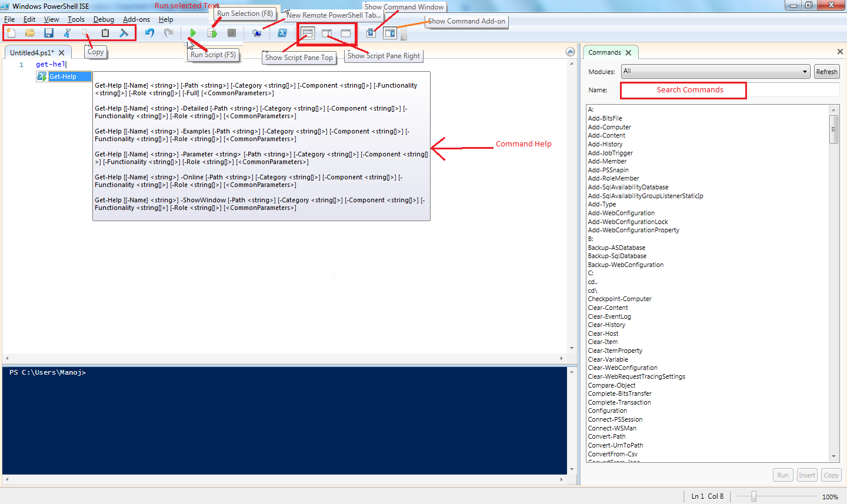847x504 pixels.
Task: Select Add-BitsFile in commands list
Action: 605,118
